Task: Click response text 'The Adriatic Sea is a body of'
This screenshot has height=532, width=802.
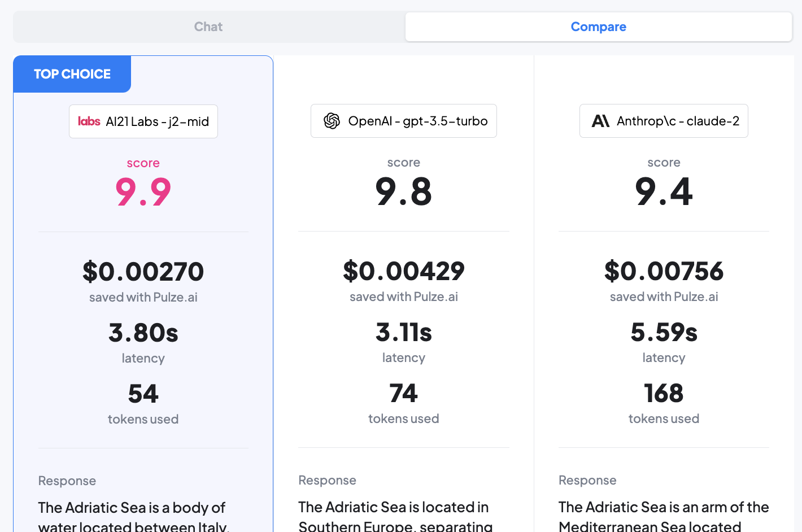Action: pos(132,508)
